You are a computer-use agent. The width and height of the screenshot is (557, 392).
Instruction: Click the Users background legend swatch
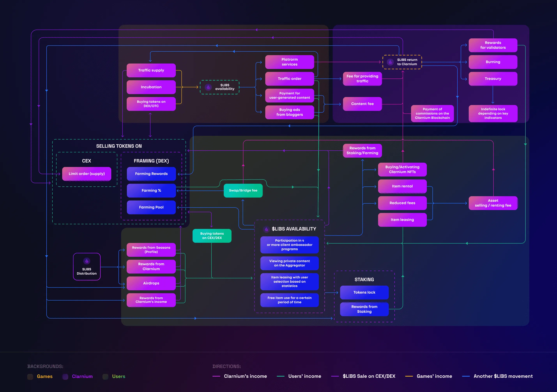[105, 376]
